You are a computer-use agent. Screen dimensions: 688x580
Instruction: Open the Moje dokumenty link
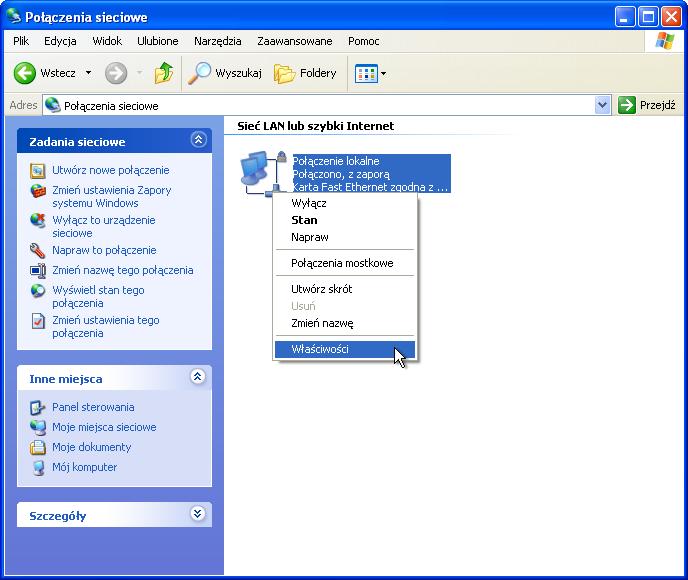(91, 447)
